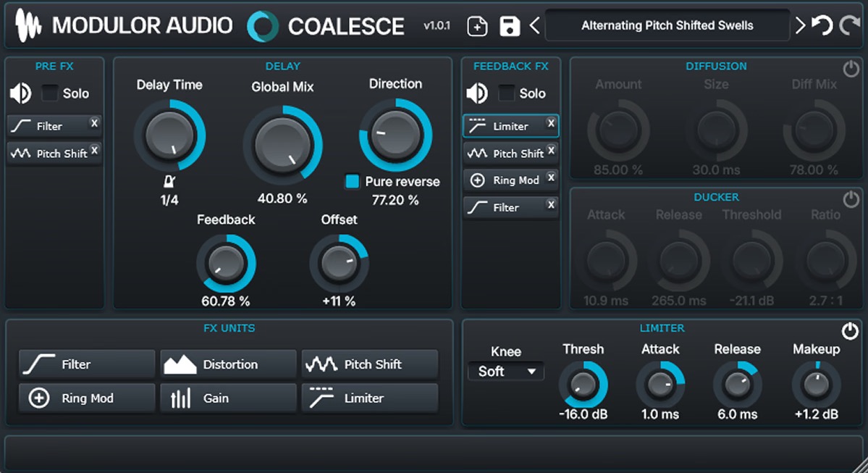Toggle the metronome tempo sync icon
The width and height of the screenshot is (868, 473).
(169, 181)
